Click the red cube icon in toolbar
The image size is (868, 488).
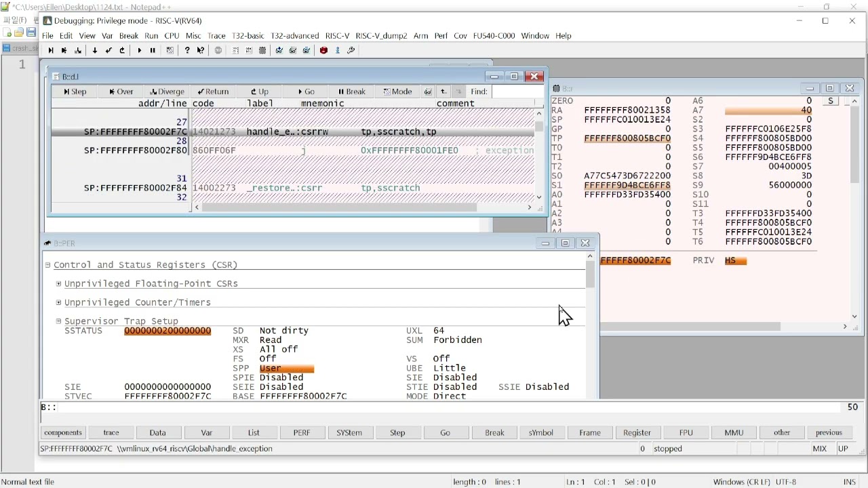pyautogui.click(x=323, y=51)
